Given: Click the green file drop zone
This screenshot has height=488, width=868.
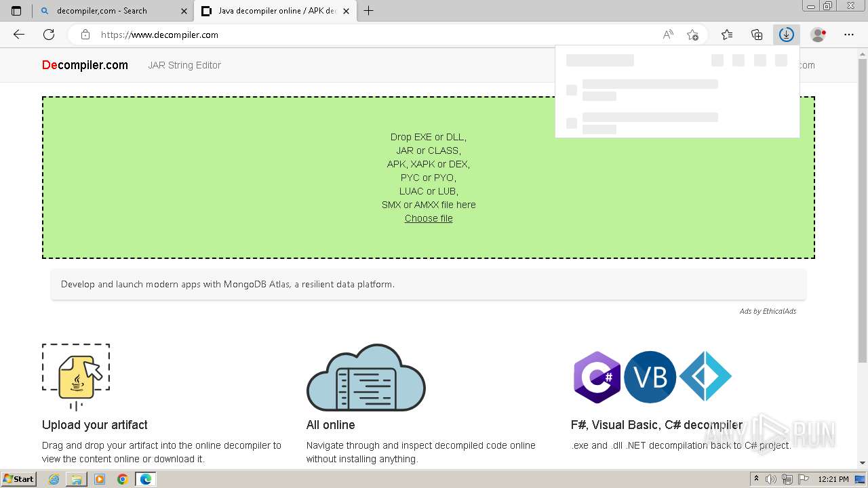Looking at the screenshot, I should (x=429, y=178).
